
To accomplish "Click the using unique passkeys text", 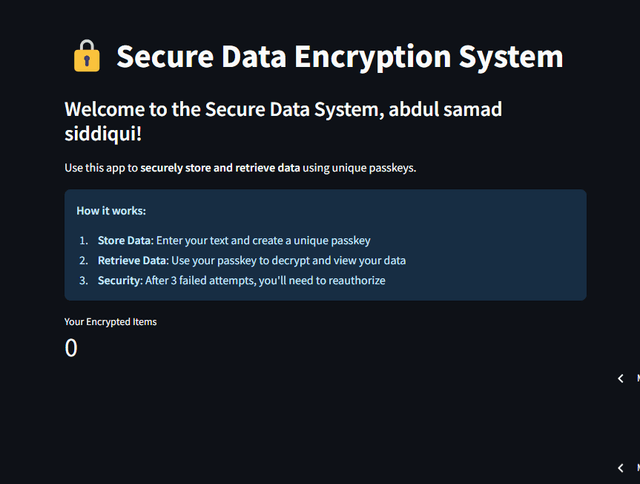I will click(x=359, y=168).
